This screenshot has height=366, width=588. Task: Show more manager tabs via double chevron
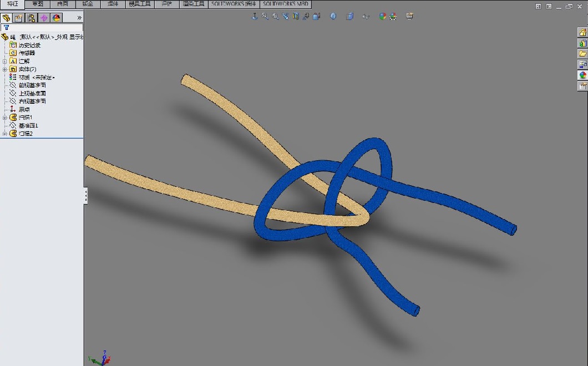[79, 18]
